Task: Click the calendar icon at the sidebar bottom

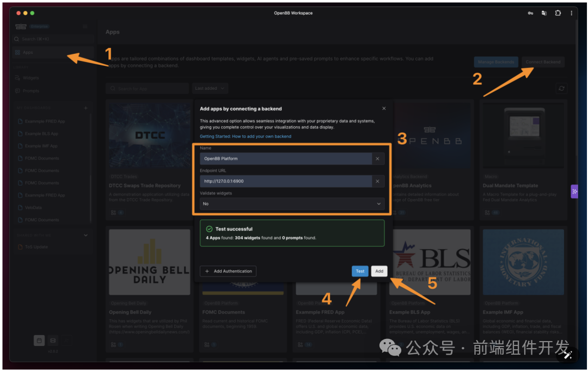Action: (x=39, y=341)
